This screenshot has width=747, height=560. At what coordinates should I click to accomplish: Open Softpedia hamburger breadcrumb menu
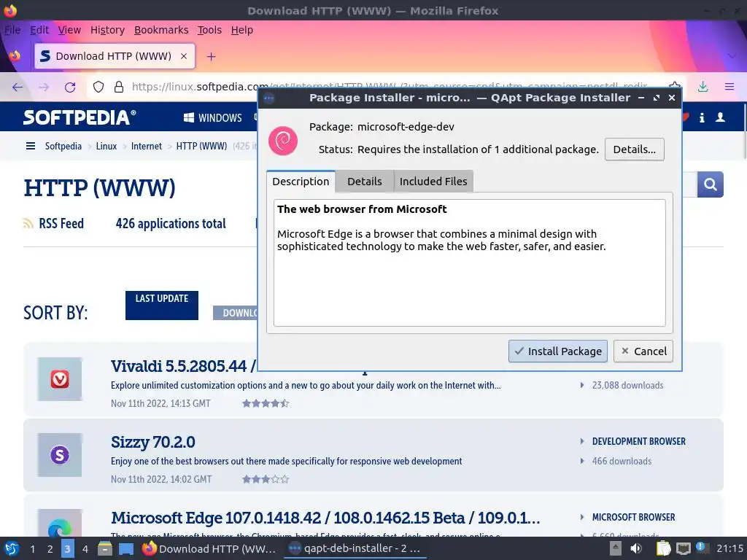(31, 146)
